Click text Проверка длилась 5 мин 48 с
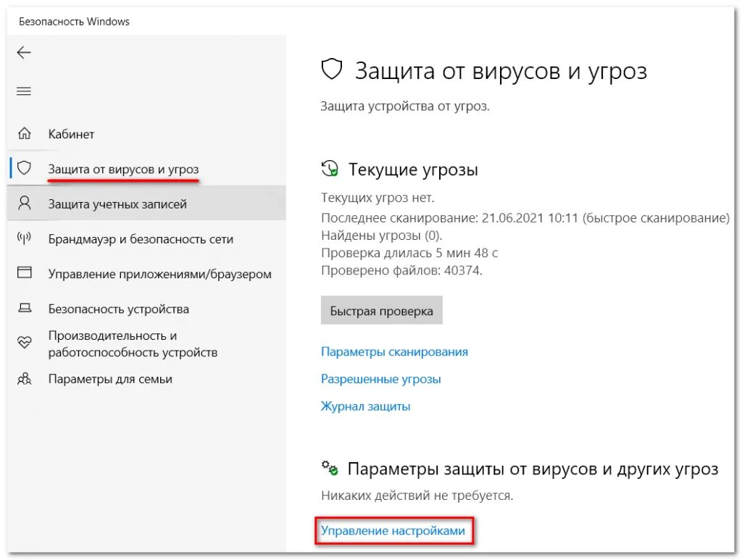Screen dimensions: 742x560 click(409, 253)
